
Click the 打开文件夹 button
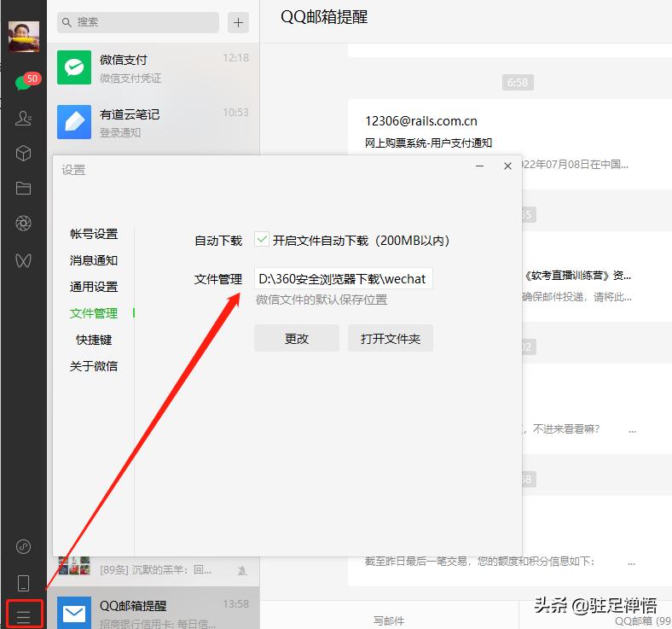click(x=391, y=338)
